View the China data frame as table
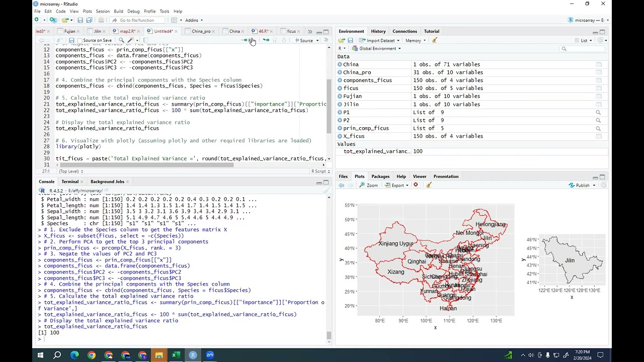Viewport: 644px width, 362px height. coord(599,64)
